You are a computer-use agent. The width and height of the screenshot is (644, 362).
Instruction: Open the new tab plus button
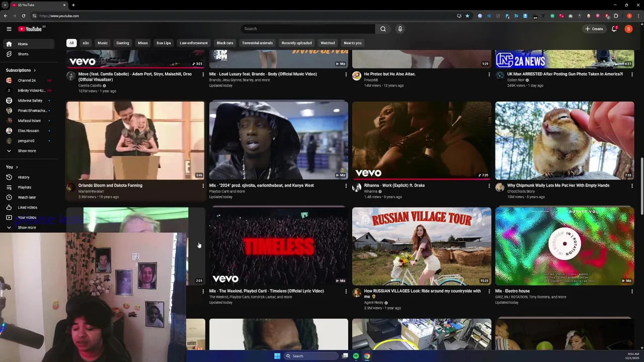point(73,5)
